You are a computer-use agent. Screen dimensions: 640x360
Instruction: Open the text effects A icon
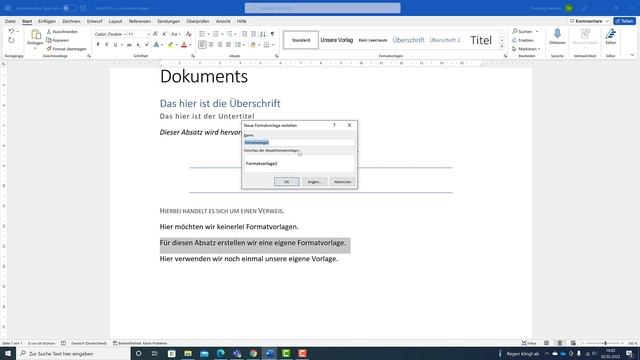coord(156,44)
